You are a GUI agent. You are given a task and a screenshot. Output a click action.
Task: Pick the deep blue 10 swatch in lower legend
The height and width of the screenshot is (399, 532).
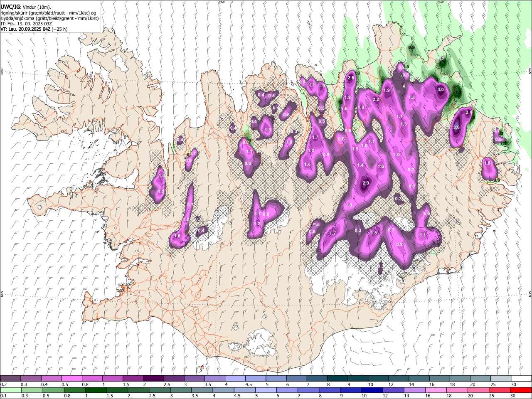(x=372, y=390)
